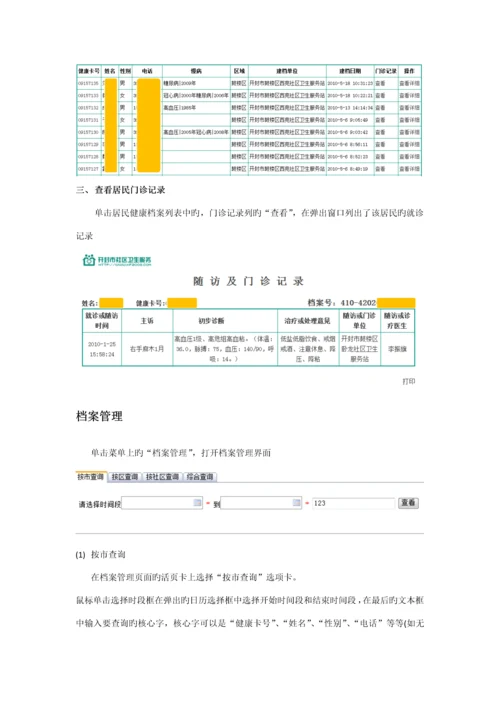This screenshot has width=500, height=707.
Task: Open calendar icon in start time field
Action: [x=197, y=502]
